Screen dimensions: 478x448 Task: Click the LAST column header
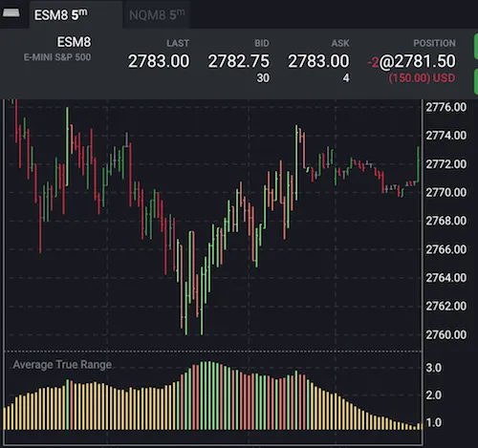pos(178,43)
